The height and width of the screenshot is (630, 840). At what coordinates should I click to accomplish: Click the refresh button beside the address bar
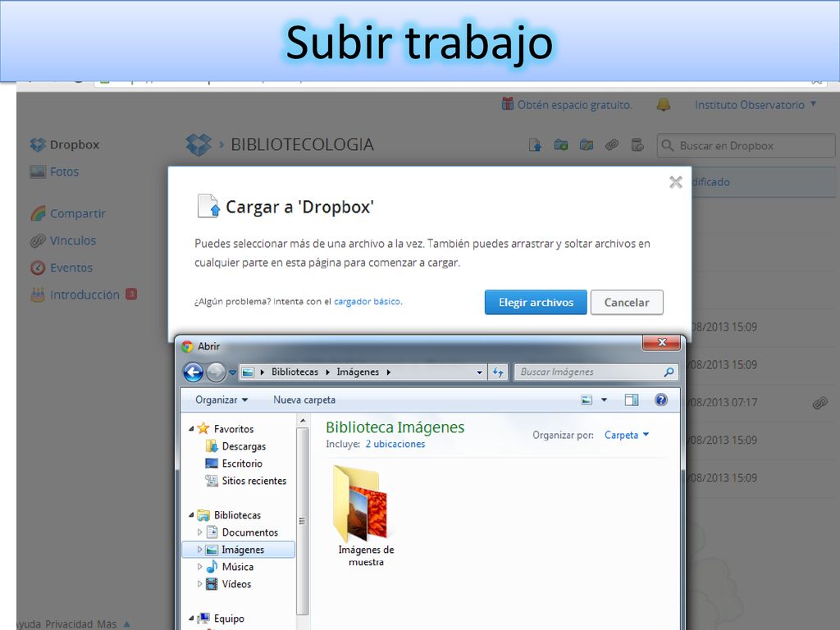click(x=498, y=372)
